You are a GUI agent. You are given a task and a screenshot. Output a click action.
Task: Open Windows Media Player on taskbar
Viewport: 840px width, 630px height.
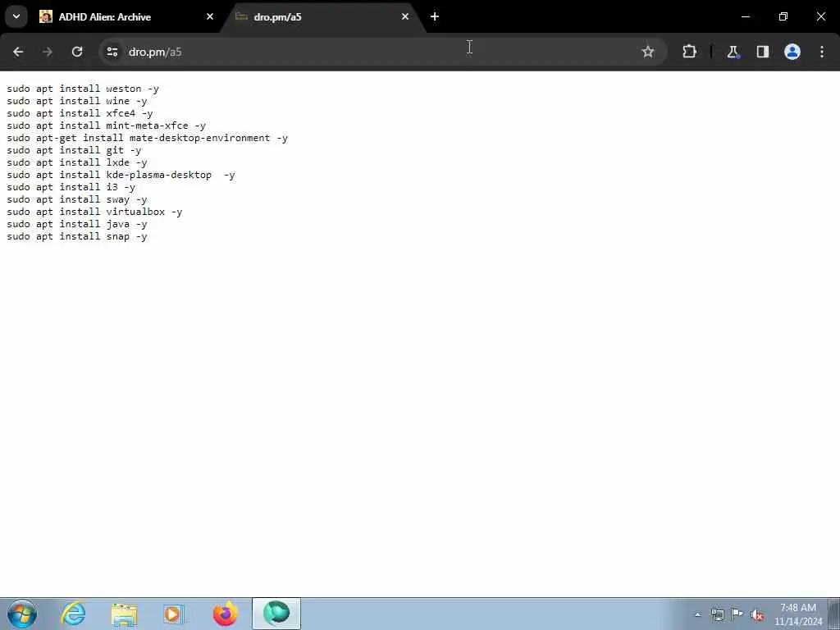click(x=174, y=614)
